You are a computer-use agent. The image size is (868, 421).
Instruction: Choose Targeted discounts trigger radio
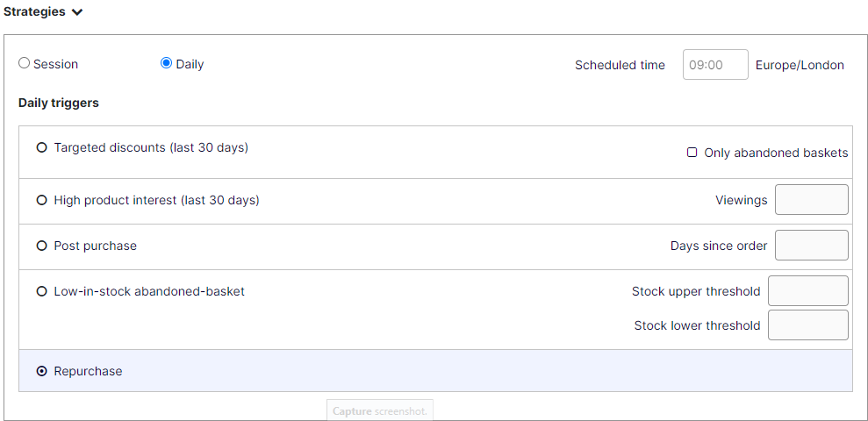tap(41, 148)
